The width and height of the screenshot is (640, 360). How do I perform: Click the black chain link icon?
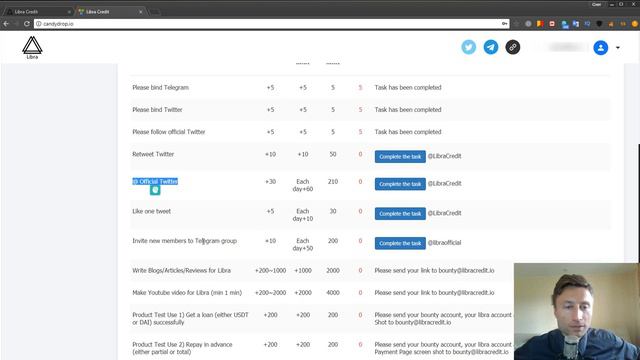pos(513,47)
